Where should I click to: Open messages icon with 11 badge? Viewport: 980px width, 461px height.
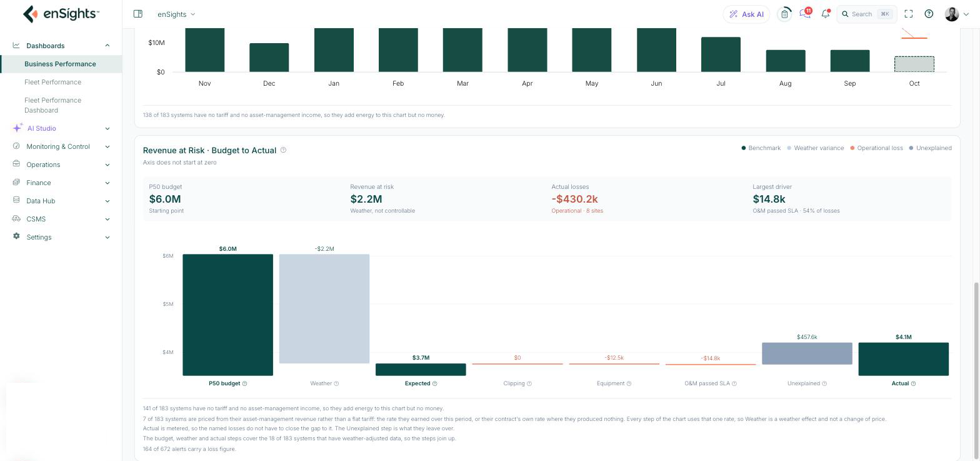coord(805,14)
